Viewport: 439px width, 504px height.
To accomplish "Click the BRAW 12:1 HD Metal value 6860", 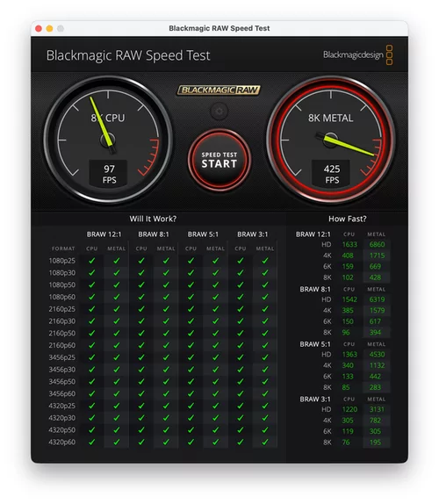I will click(377, 245).
